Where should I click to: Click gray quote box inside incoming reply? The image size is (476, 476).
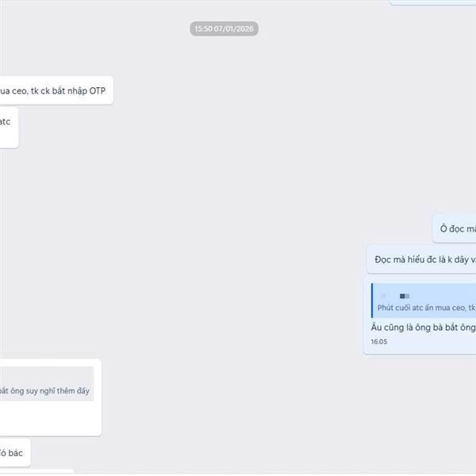pyautogui.click(x=47, y=384)
